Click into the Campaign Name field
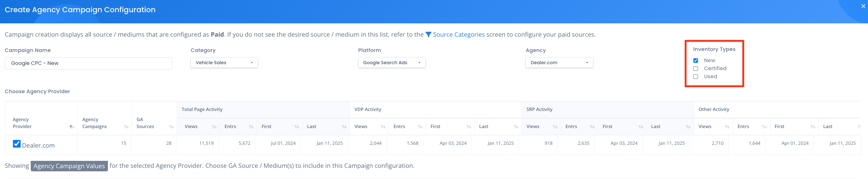Image resolution: width=868 pixels, height=179 pixels. click(x=88, y=63)
